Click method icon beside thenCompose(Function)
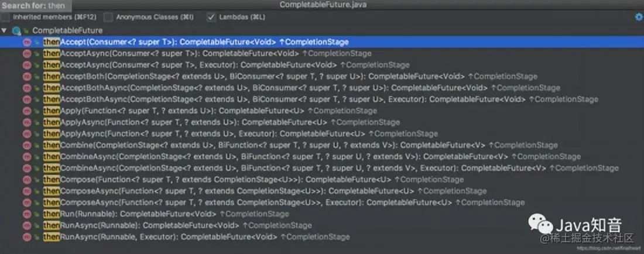The image size is (644, 254). coord(27,179)
